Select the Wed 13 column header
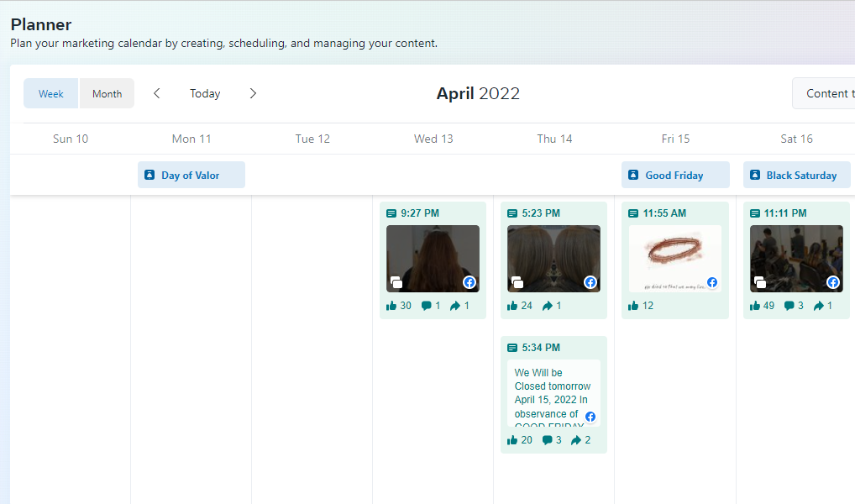Viewport: 855px width, 504px height. tap(433, 139)
